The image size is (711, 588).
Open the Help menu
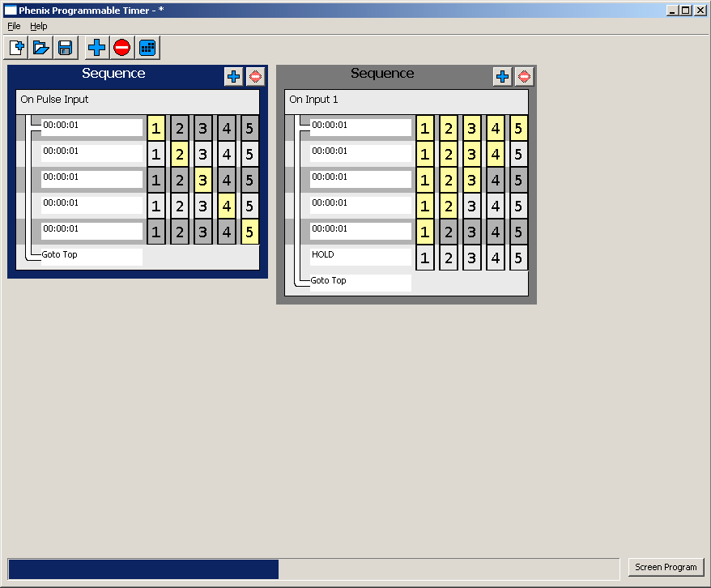[x=39, y=26]
